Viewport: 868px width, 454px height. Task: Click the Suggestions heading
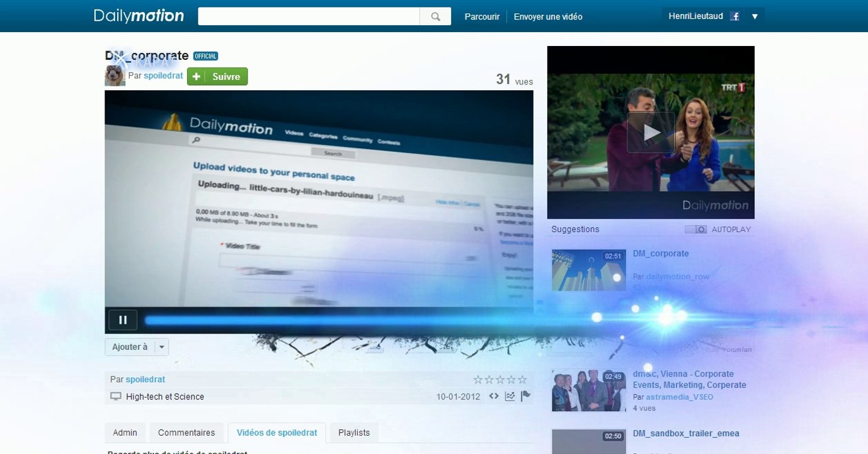[575, 230]
